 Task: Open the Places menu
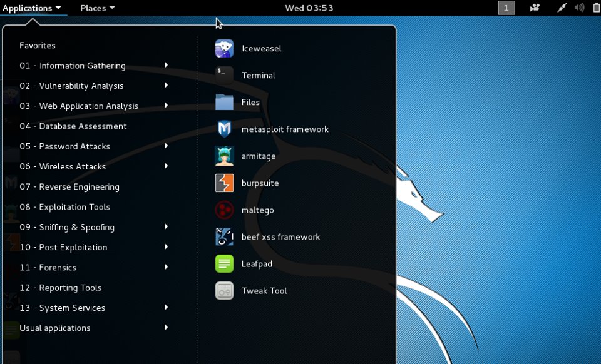pos(98,8)
